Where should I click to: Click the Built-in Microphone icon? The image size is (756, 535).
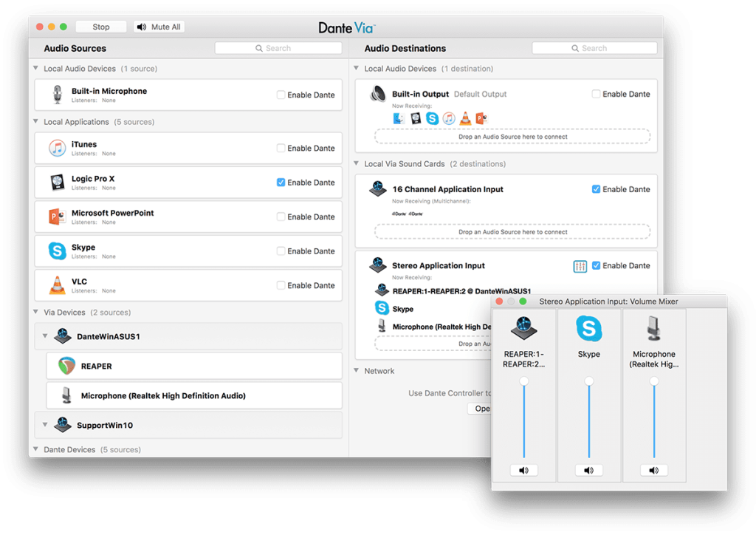click(58, 95)
